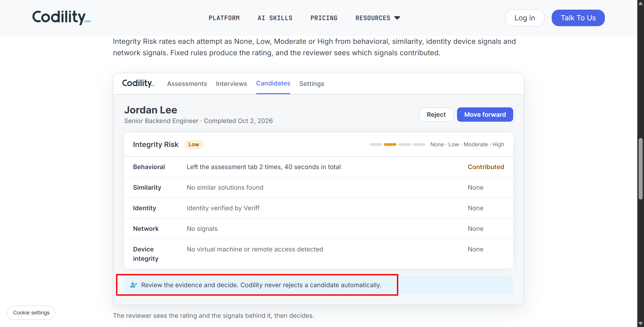Screen dimensions: 644x327
Task: Switch to the Interviews tab
Action: (x=231, y=83)
